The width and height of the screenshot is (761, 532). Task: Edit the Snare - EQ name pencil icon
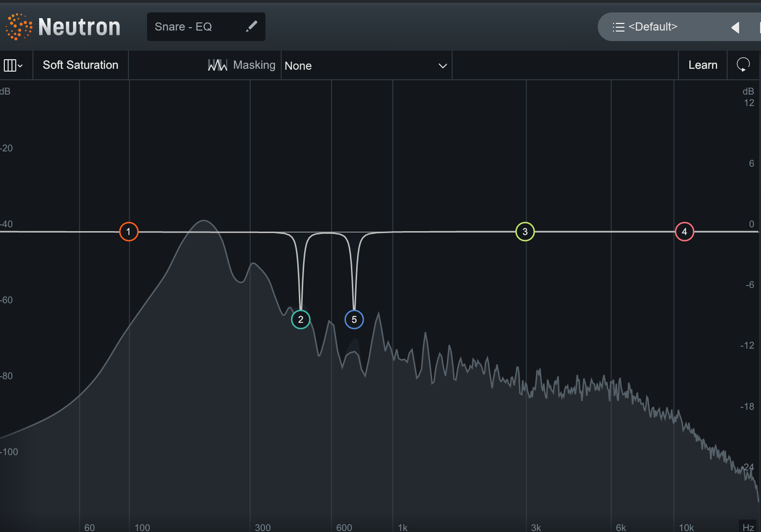[252, 27]
